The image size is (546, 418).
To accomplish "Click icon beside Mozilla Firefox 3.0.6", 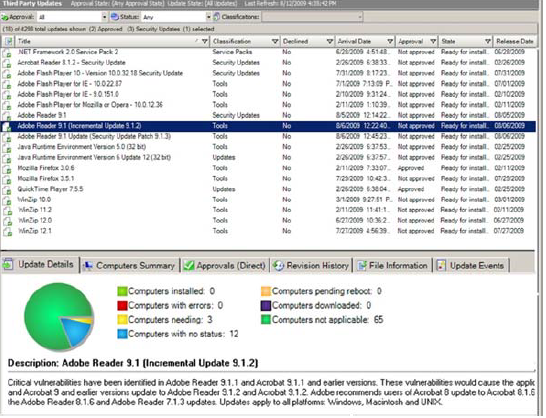I will tap(7, 169).
